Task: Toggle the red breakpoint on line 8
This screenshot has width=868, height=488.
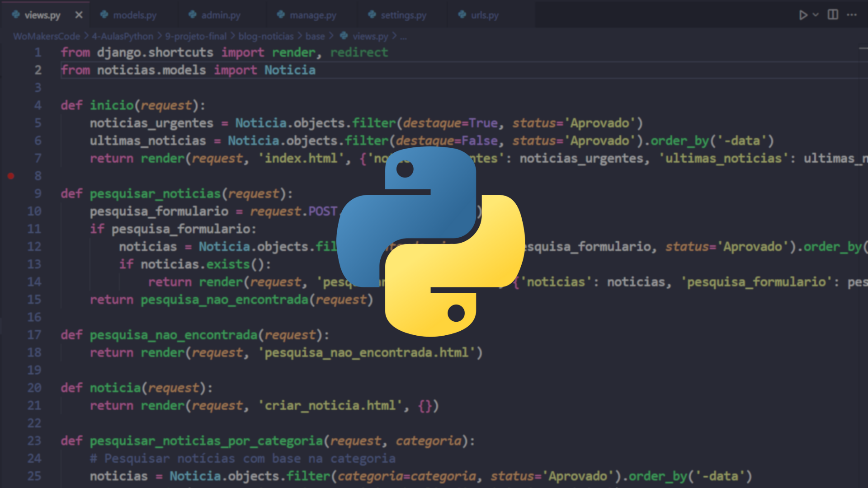Action: [11, 176]
